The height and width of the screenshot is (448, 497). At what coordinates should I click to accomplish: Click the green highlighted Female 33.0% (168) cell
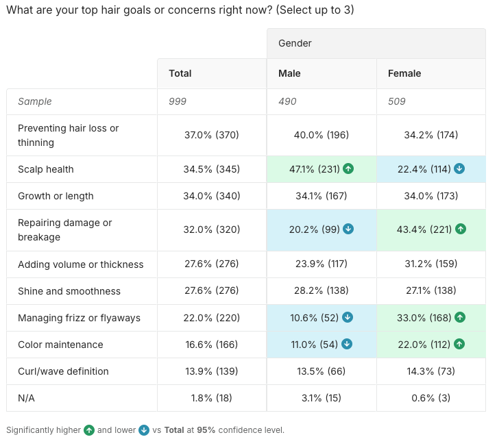[424, 318]
